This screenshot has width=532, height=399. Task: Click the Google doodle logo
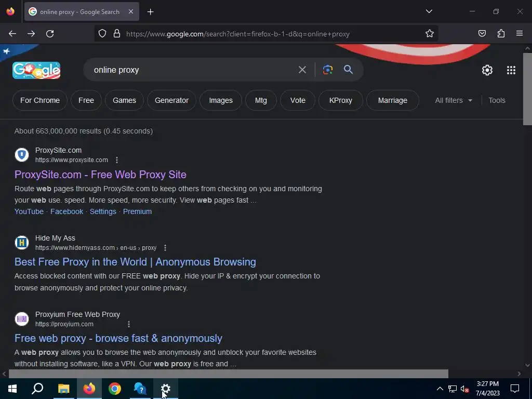(36, 70)
